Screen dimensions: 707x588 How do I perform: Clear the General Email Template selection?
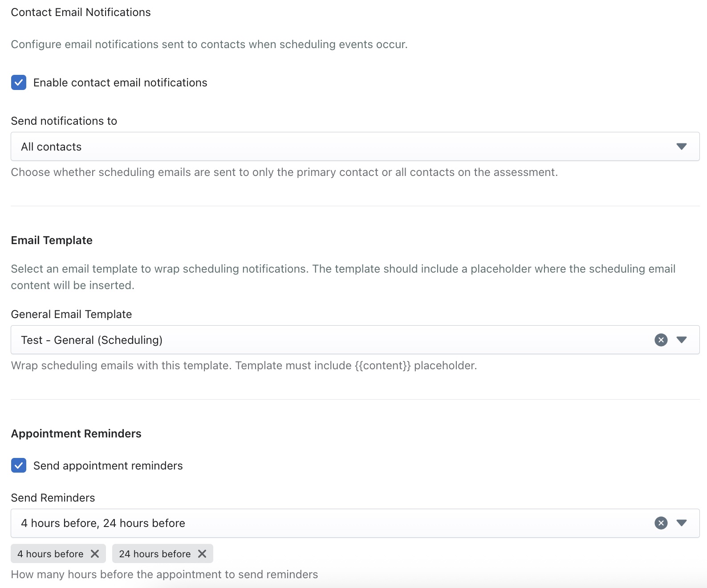pos(661,340)
